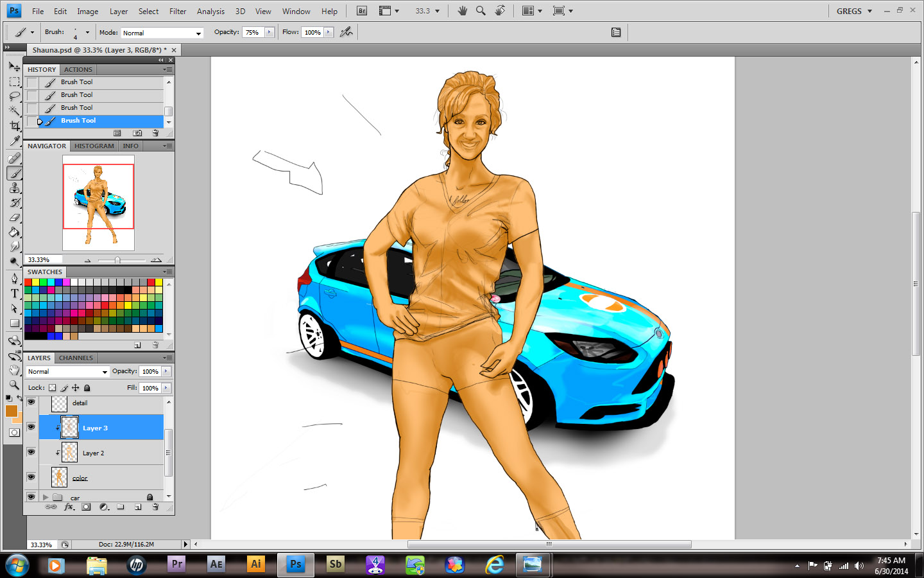The height and width of the screenshot is (578, 924).
Task: Select the Eraser tool in the toolbox
Action: tap(14, 218)
